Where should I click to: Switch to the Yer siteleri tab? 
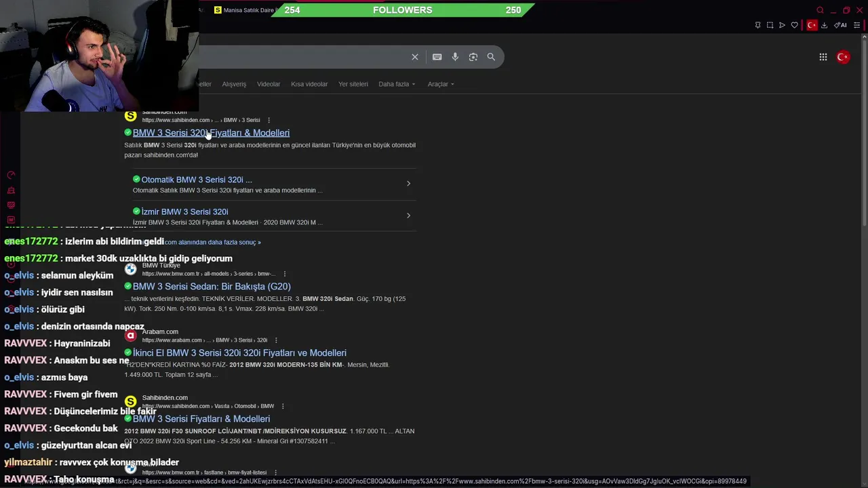(353, 84)
